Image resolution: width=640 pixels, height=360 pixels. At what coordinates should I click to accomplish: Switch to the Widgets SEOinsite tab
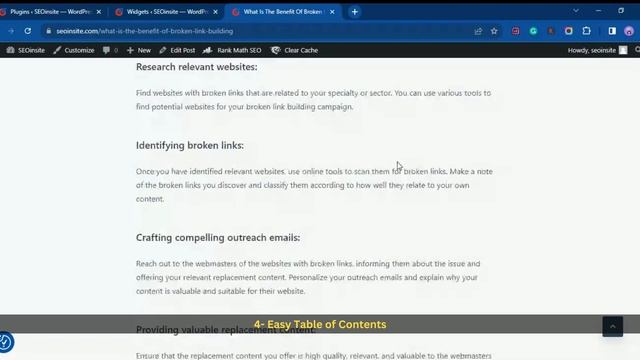pyautogui.click(x=167, y=12)
